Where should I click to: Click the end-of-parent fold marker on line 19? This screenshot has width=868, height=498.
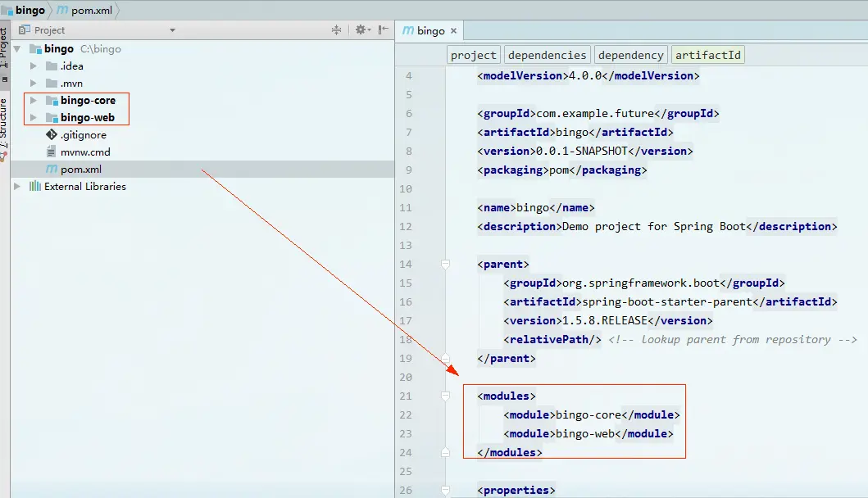445,358
